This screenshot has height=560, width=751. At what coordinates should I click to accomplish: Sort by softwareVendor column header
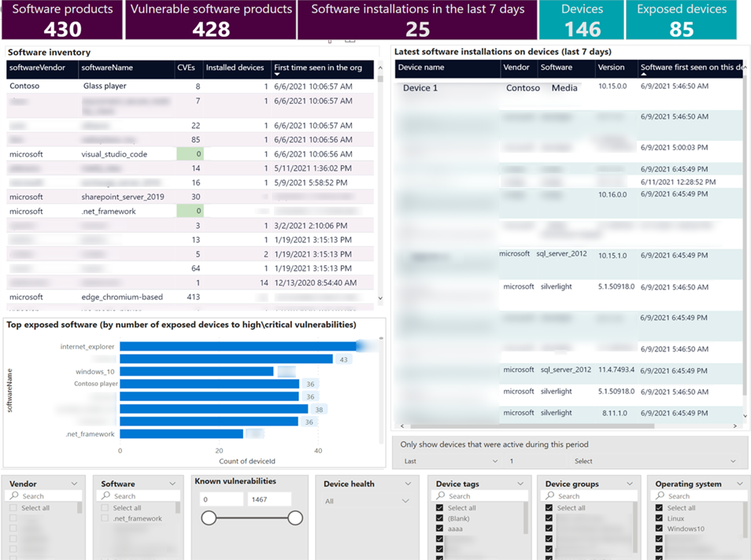43,68
